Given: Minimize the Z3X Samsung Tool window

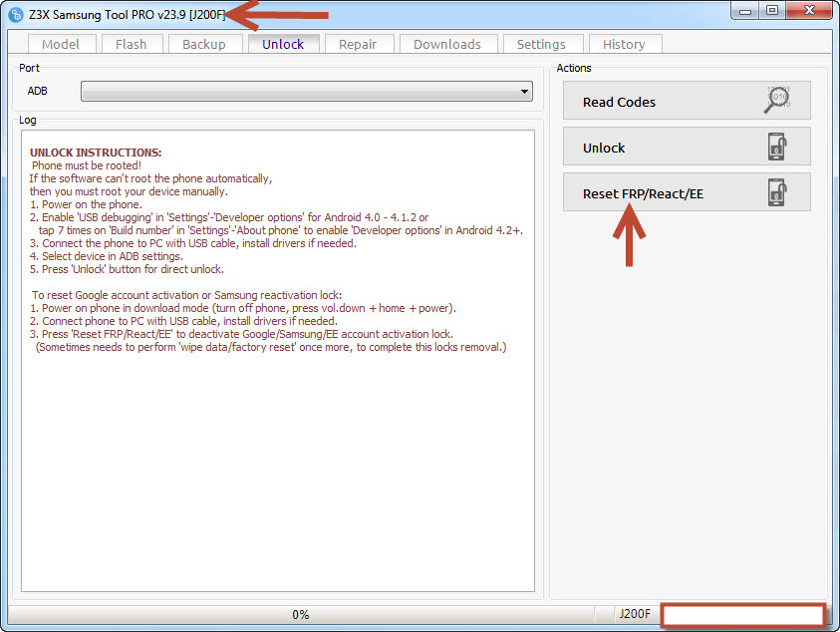Looking at the screenshot, I should pos(745,11).
